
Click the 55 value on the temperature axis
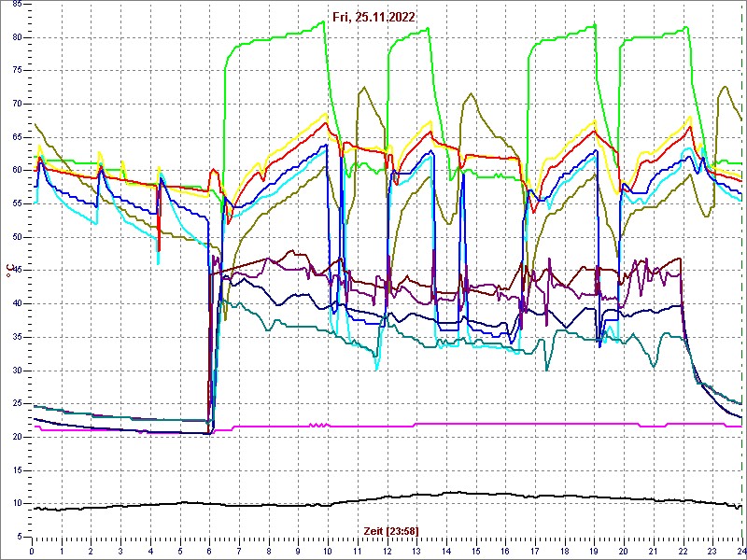pyautogui.click(x=16, y=203)
